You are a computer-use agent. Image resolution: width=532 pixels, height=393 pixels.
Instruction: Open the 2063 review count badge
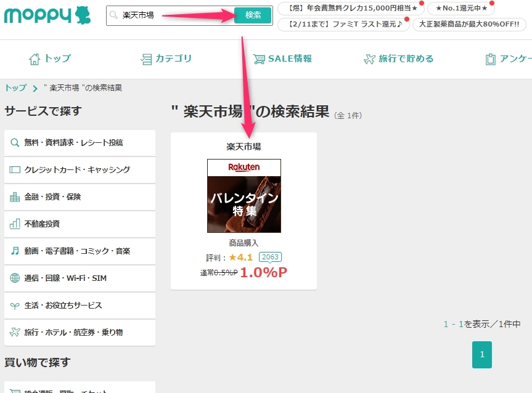270,257
